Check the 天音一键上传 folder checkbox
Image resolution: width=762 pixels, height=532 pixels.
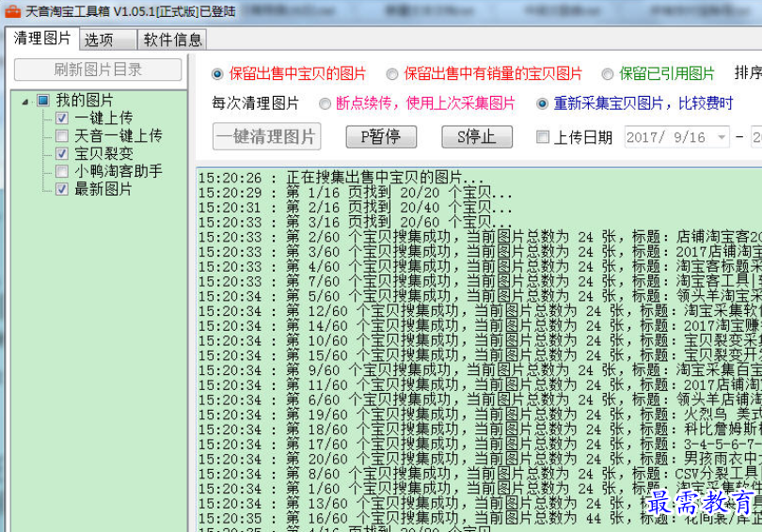coord(62,136)
